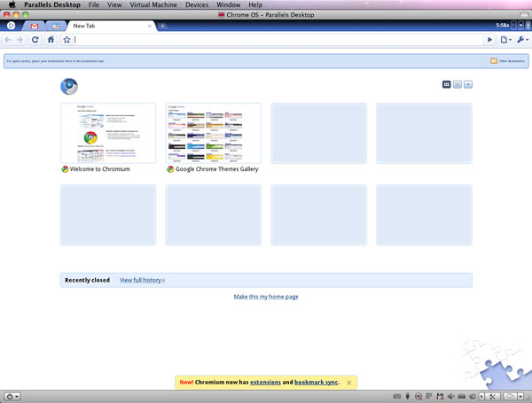Reload the page with the refresh icon

[x=35, y=40]
